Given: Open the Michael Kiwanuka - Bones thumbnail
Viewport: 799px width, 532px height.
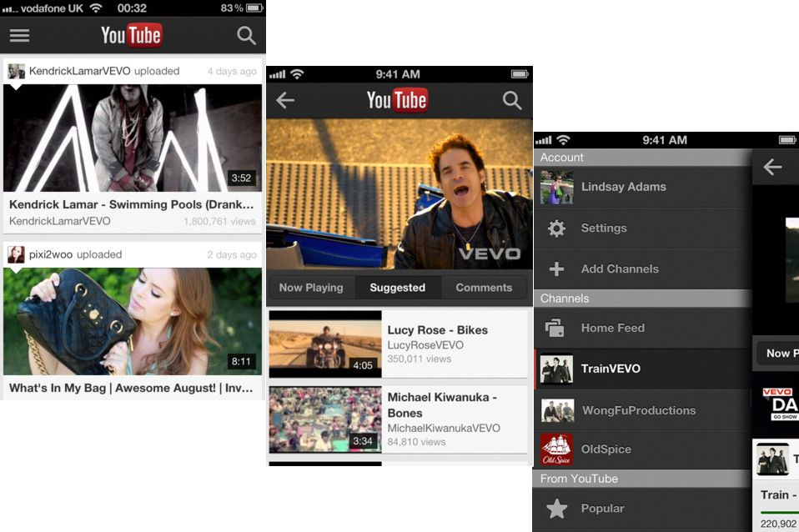Looking at the screenshot, I should [x=325, y=419].
